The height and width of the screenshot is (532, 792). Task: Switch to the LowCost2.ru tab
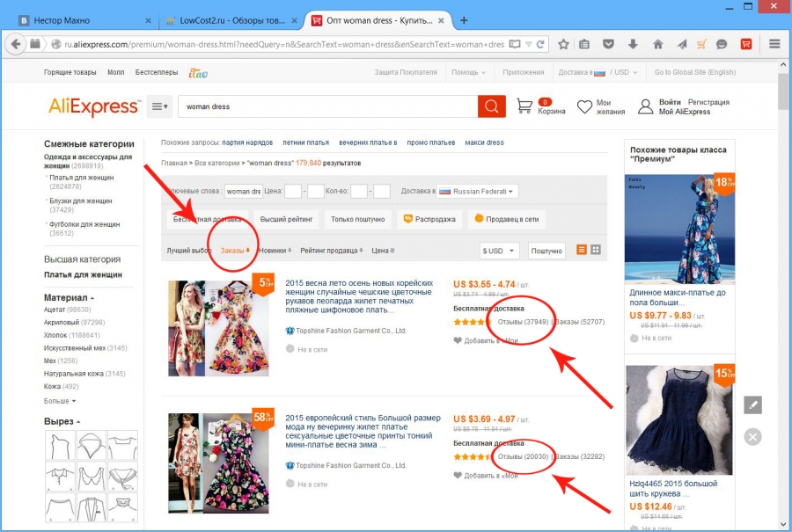(x=232, y=21)
